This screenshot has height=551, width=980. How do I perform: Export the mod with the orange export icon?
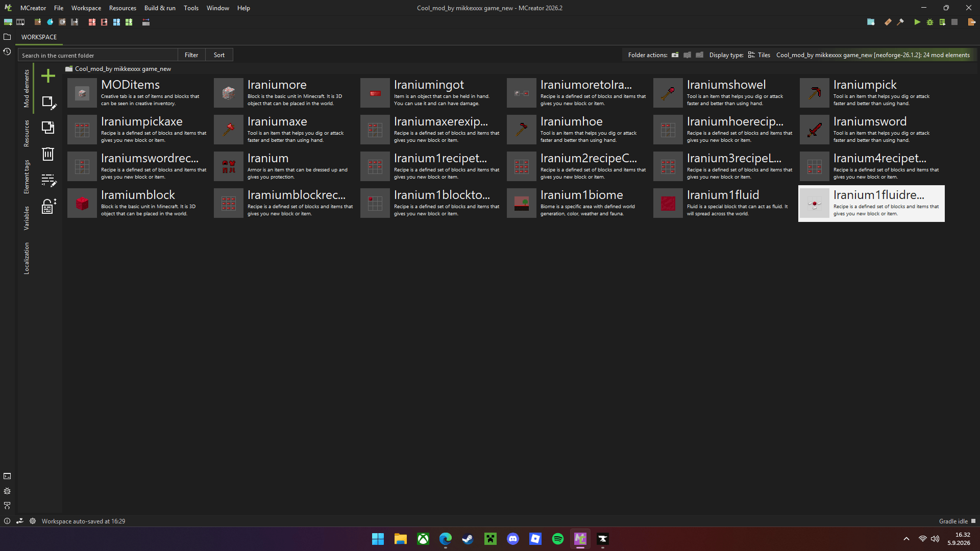point(971,22)
